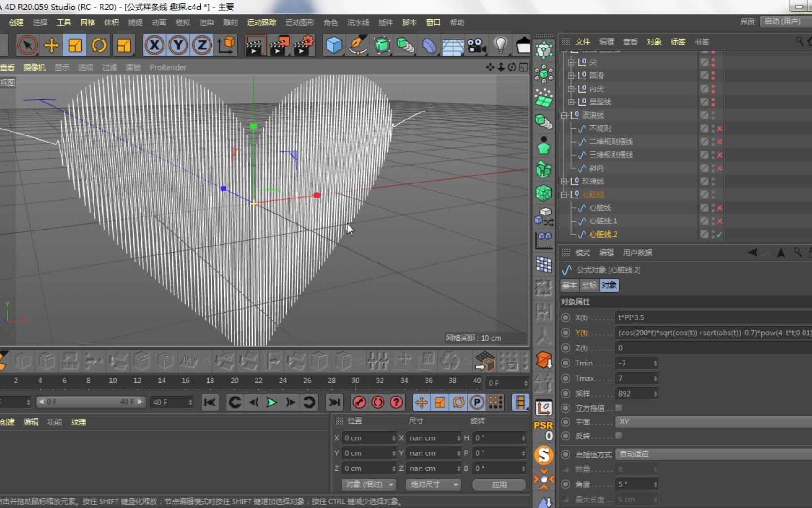Add a Floor environment object

453,46
